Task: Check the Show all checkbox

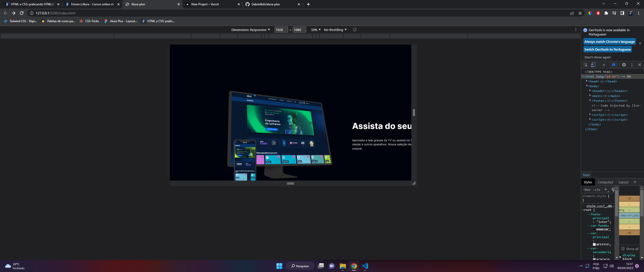Action: point(623,249)
